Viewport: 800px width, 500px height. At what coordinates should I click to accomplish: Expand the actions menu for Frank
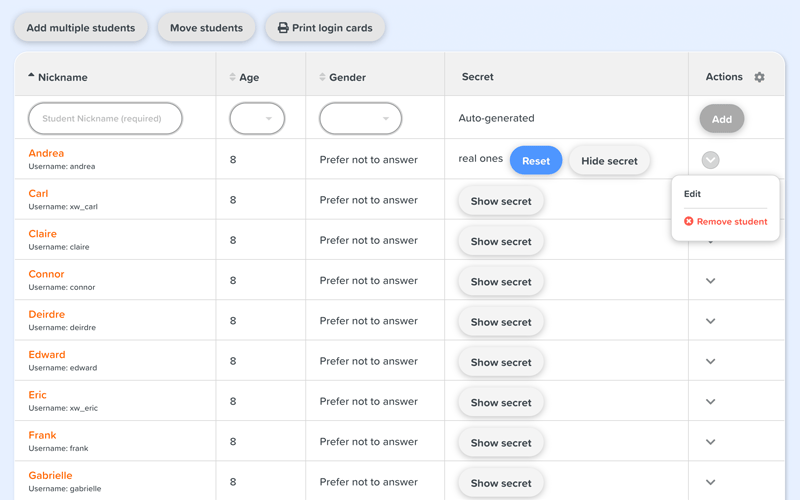(710, 442)
